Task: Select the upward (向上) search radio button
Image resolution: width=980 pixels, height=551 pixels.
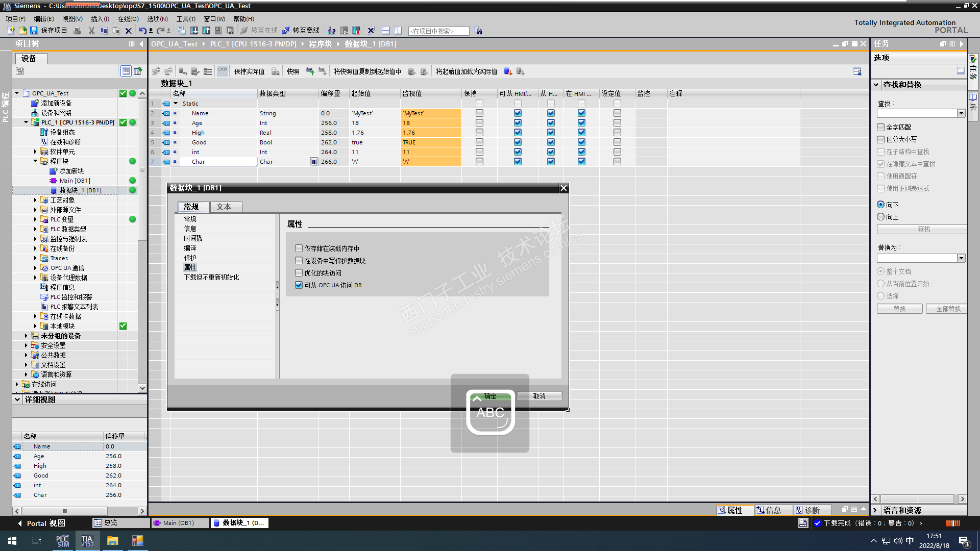Action: [881, 217]
